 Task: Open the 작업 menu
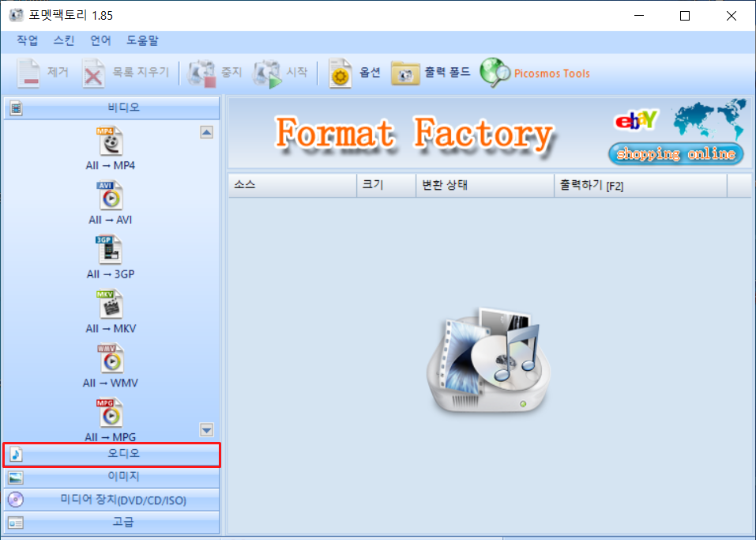[x=28, y=40]
